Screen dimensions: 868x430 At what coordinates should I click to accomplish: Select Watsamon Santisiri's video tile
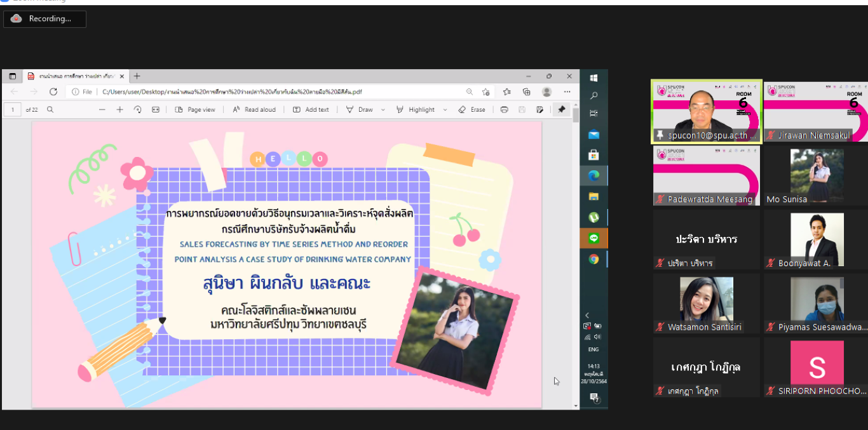pos(707,304)
